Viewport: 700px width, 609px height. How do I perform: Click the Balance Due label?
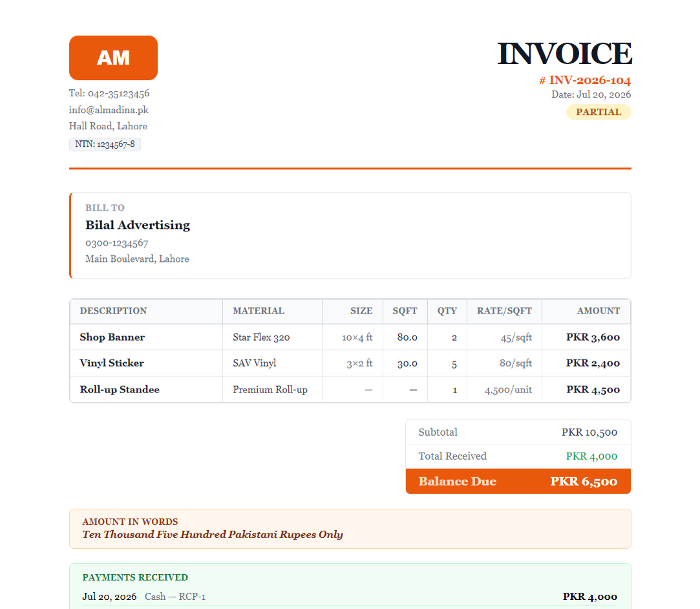click(x=457, y=481)
